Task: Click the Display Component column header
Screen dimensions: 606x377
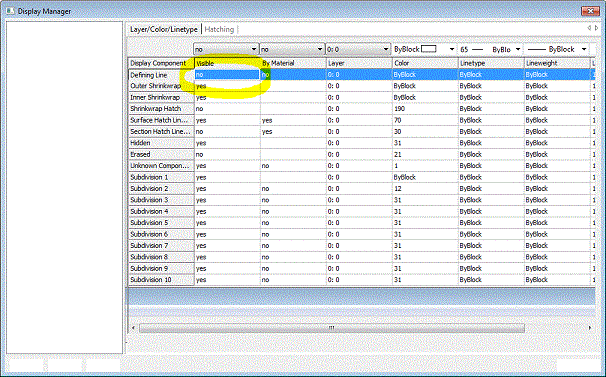Action: pos(161,63)
